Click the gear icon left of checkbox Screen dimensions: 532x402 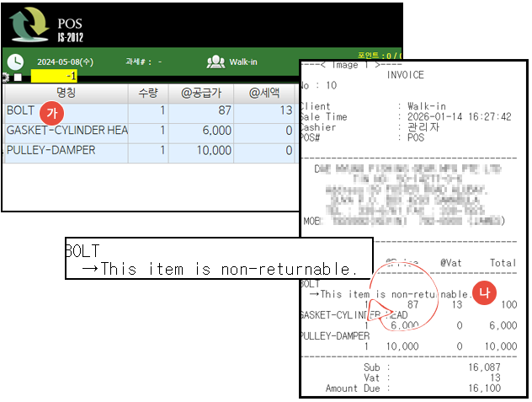5,78
